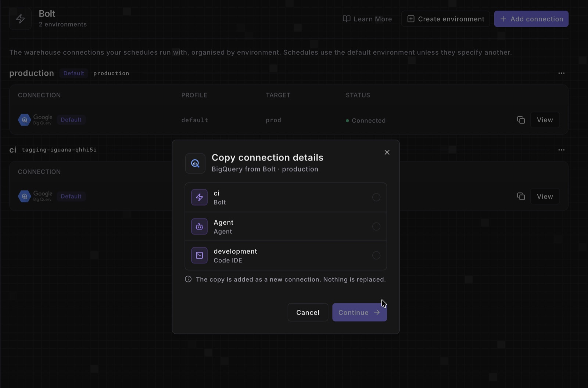Close the Copy connection details dialog
This screenshot has width=588, height=388.
[x=387, y=152]
